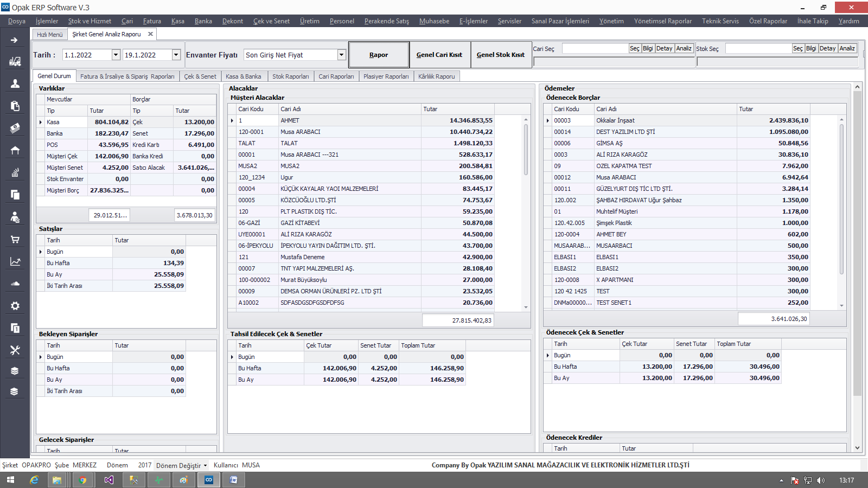Open the Muhasebe menu
This screenshot has width=868, height=488.
coord(434,21)
